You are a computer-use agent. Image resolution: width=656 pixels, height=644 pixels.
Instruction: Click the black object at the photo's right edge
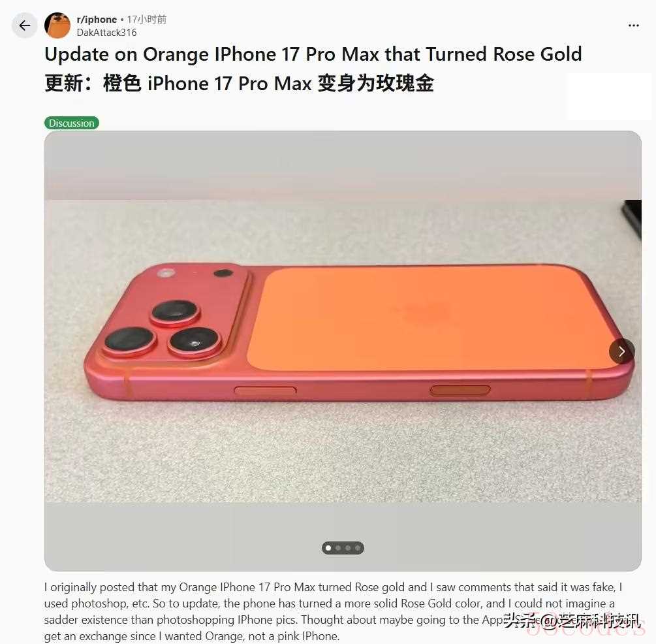coord(631,219)
